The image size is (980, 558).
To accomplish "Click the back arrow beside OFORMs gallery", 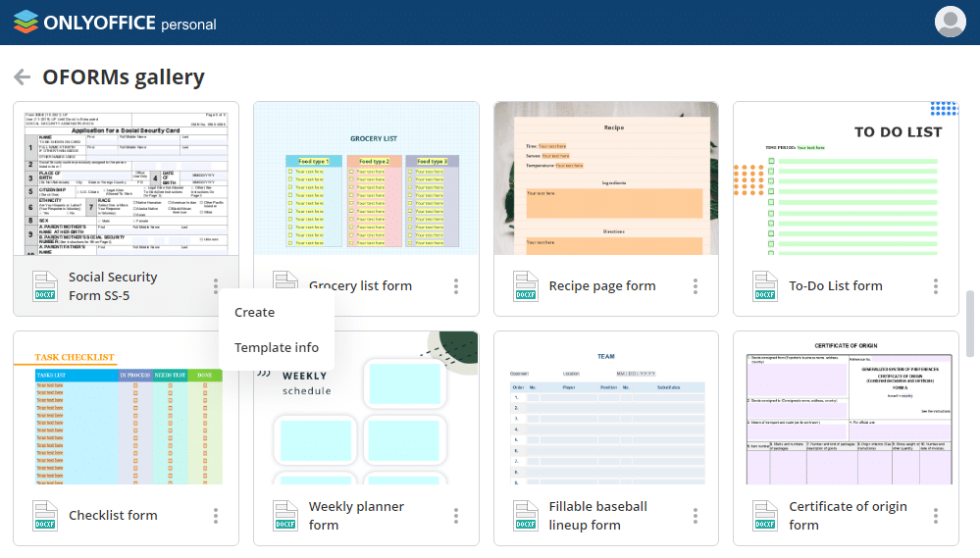I will 22,77.
